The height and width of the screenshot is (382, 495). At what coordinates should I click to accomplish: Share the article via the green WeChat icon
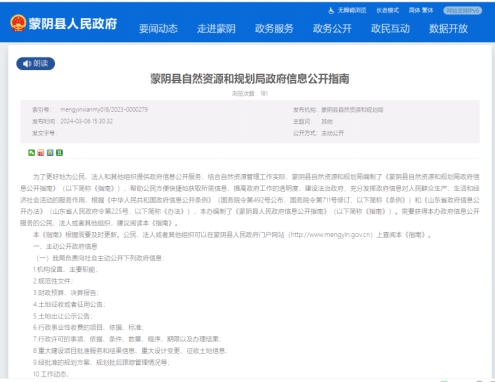coord(31,153)
